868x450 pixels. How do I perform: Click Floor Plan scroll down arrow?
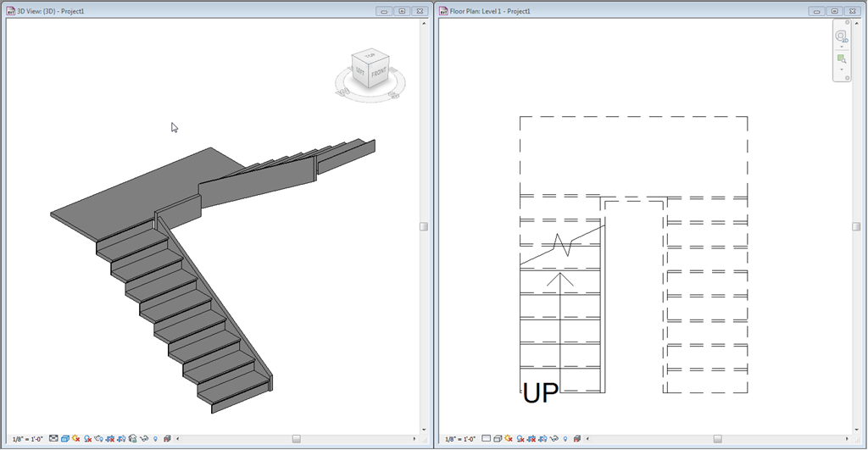click(856, 430)
